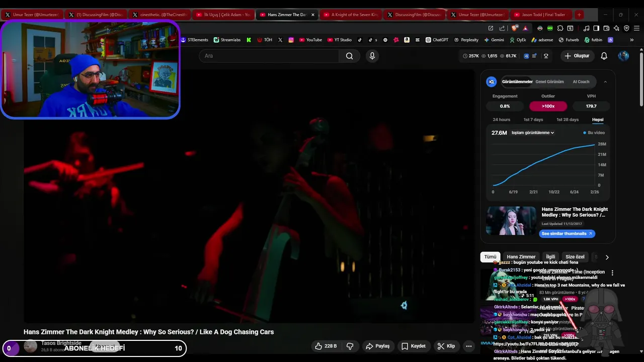Open Oluştur create menu

coord(577,56)
